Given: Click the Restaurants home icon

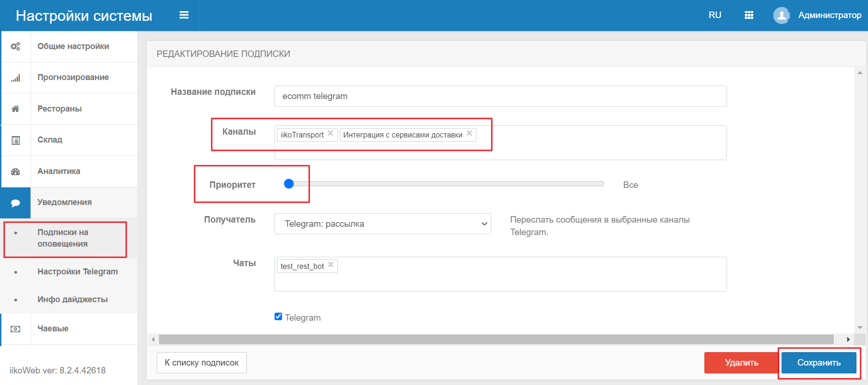Looking at the screenshot, I should (x=15, y=109).
